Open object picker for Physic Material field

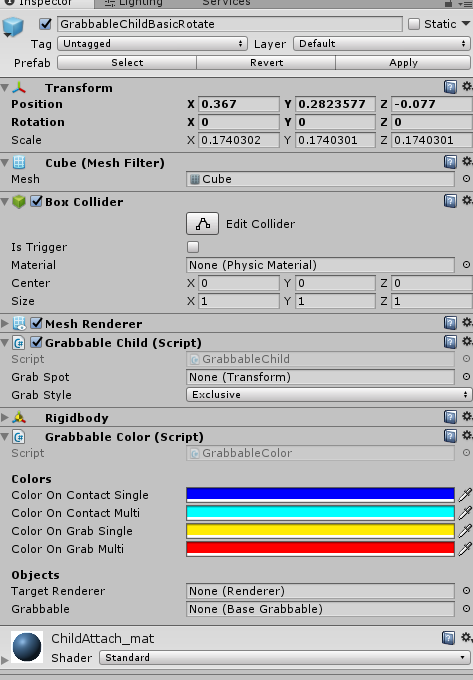(x=466, y=265)
